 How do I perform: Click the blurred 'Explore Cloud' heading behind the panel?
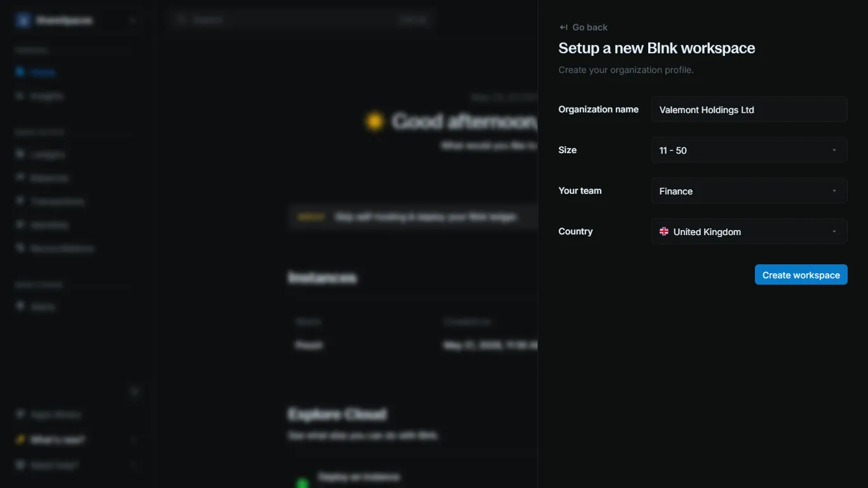click(337, 414)
